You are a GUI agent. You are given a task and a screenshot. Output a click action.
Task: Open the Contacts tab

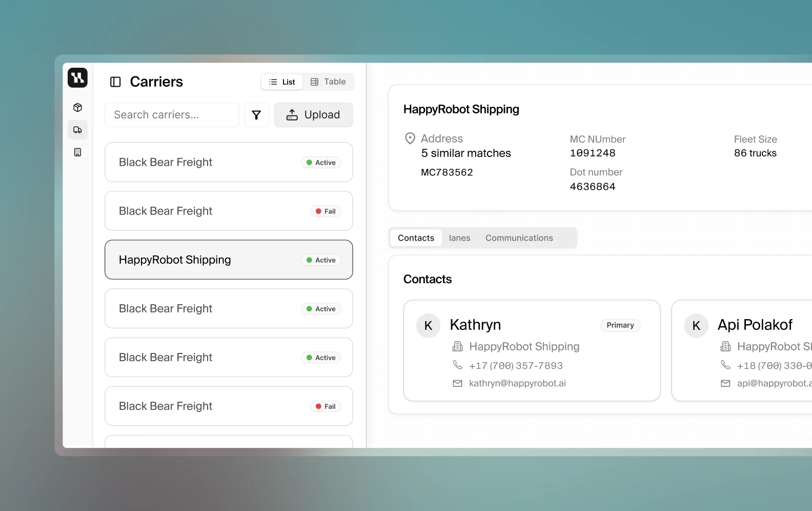(x=416, y=238)
